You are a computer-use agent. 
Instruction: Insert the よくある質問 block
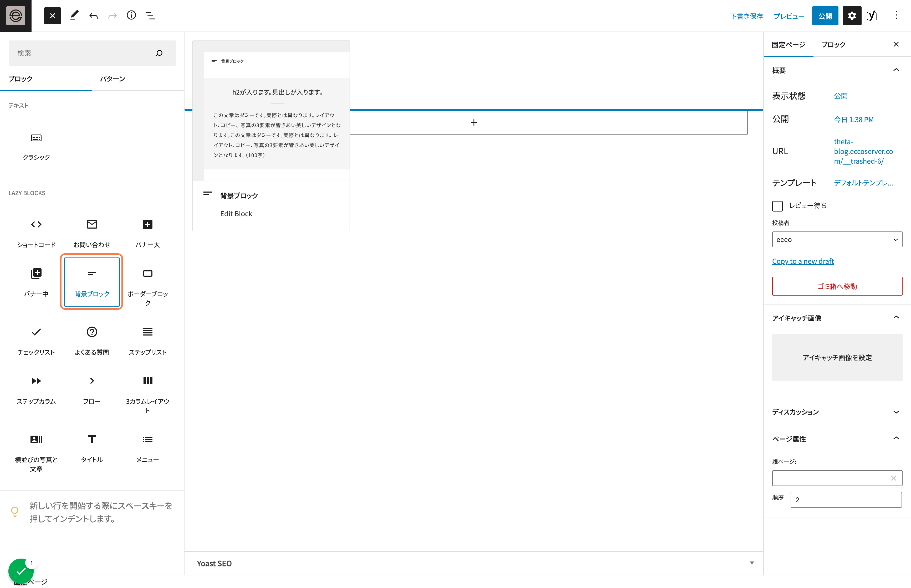92,341
